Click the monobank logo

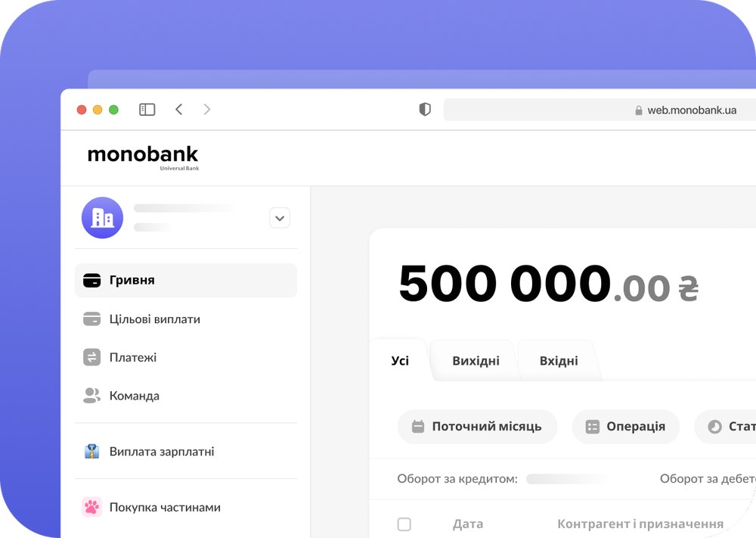click(143, 157)
